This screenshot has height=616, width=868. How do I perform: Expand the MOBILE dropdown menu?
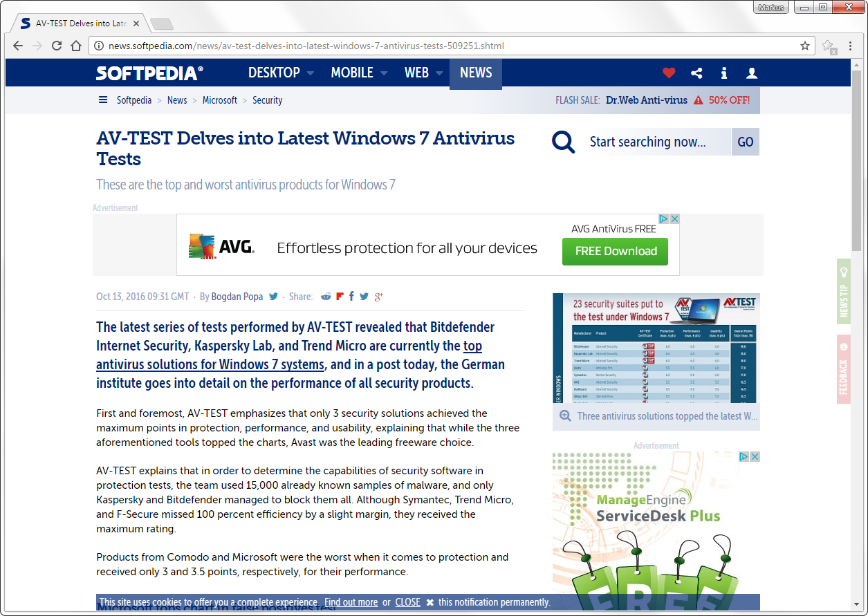tap(358, 73)
